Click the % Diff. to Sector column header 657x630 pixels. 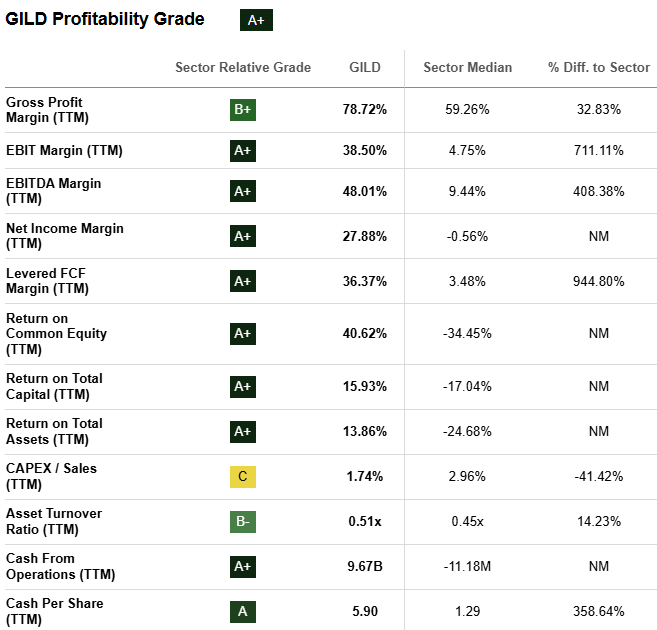(x=599, y=68)
